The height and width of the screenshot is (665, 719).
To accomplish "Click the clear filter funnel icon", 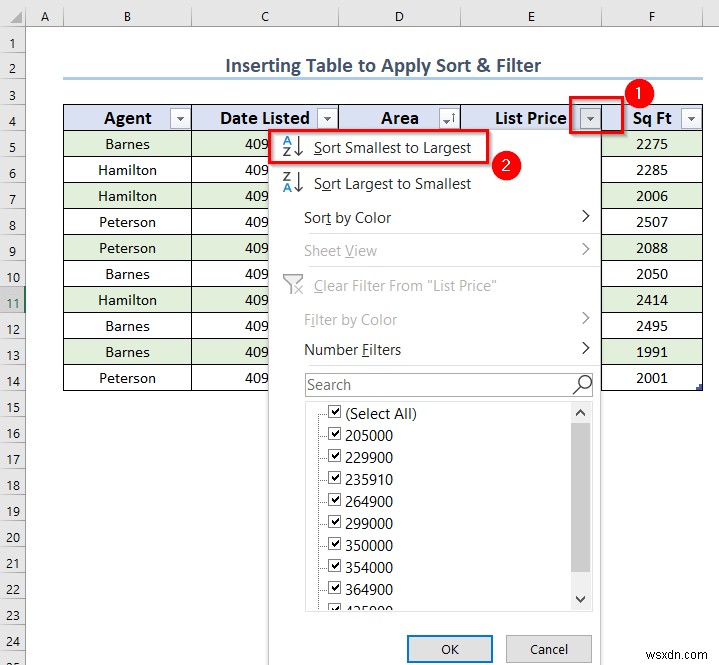I will (x=293, y=284).
